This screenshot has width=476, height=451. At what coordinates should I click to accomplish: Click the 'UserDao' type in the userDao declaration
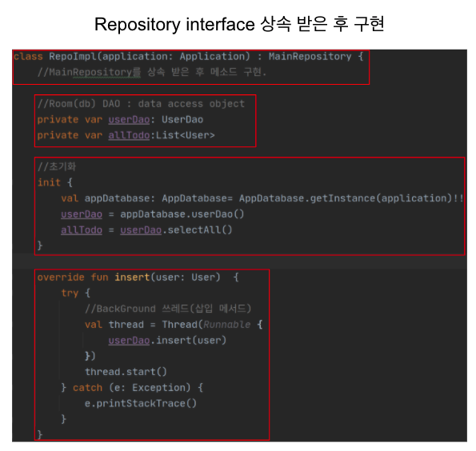[182, 120]
